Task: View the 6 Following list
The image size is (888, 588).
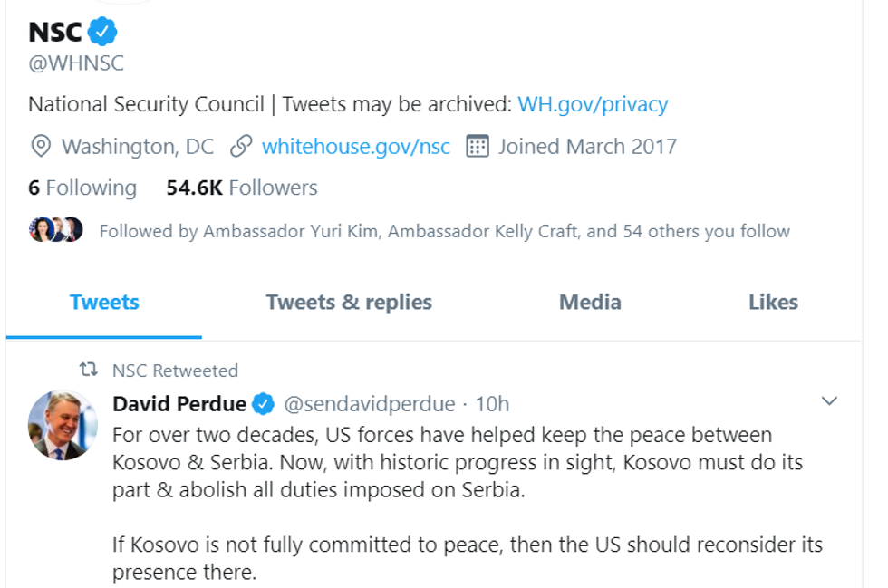Action: [x=82, y=188]
